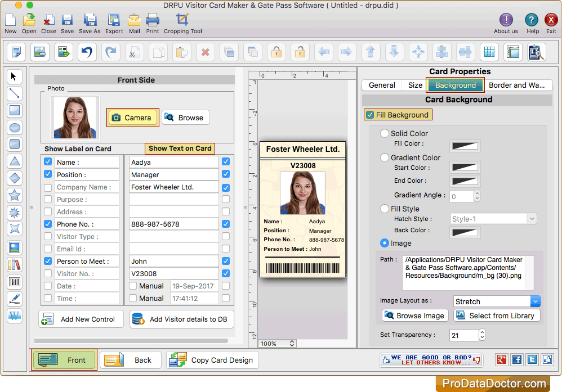
Task: Check the Manual checkbox for Date
Action: pos(133,286)
